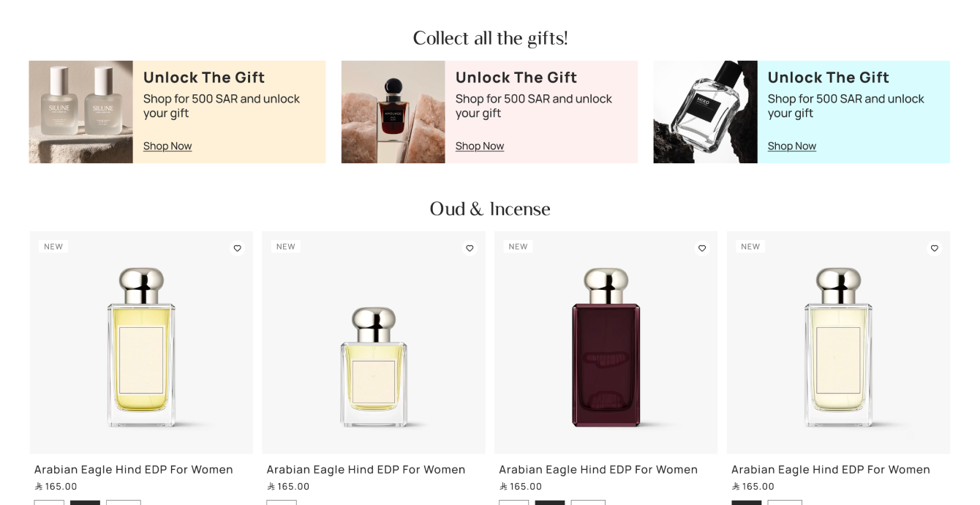Click the Unlock The Gift heading in blue banner
Image resolution: width=980 pixels, height=505 pixels.
pyautogui.click(x=829, y=78)
